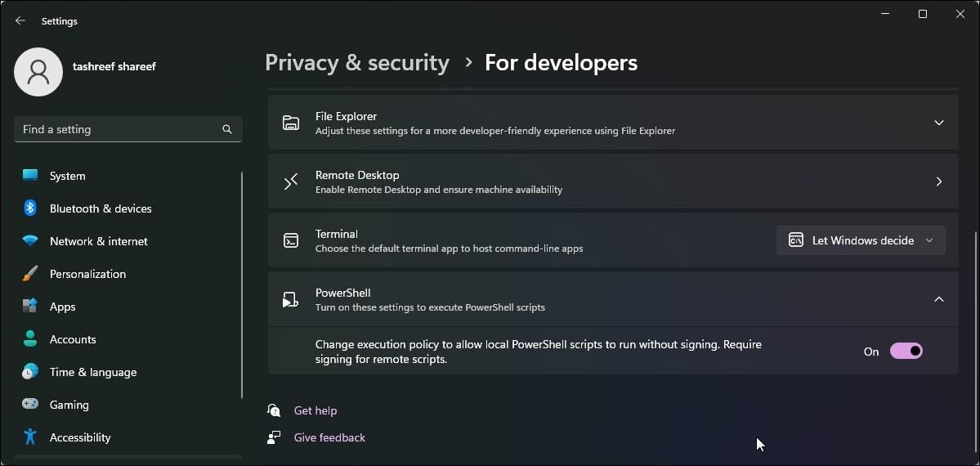Click the Terminal heading text
The width and height of the screenshot is (980, 466).
336,233
